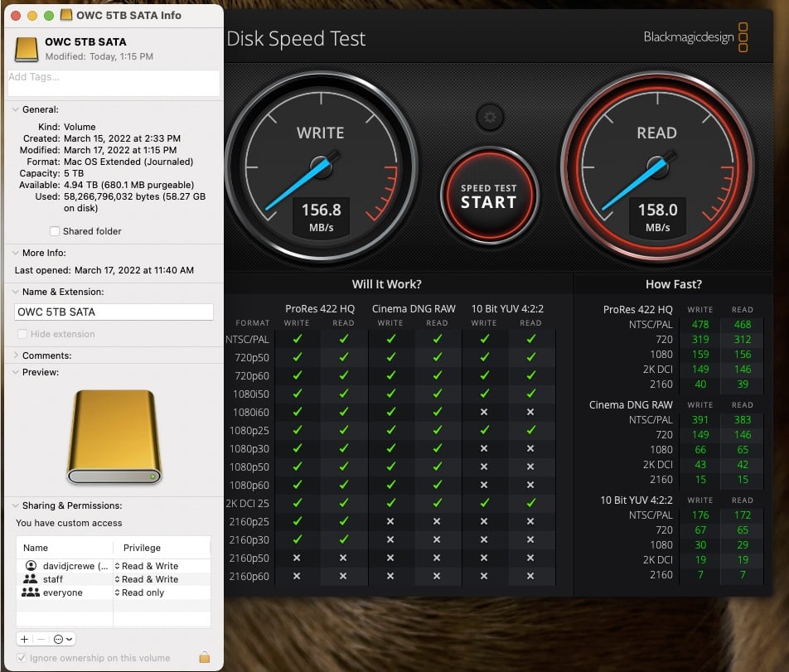Open the permissions action menu
The height and width of the screenshot is (672, 789).
click(x=63, y=639)
